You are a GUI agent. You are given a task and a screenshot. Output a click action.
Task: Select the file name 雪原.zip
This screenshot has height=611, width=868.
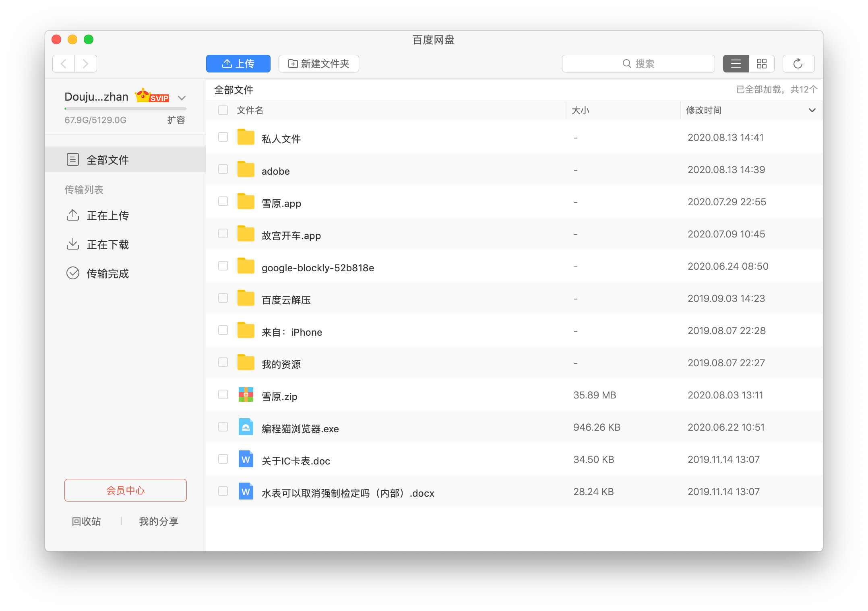click(279, 396)
